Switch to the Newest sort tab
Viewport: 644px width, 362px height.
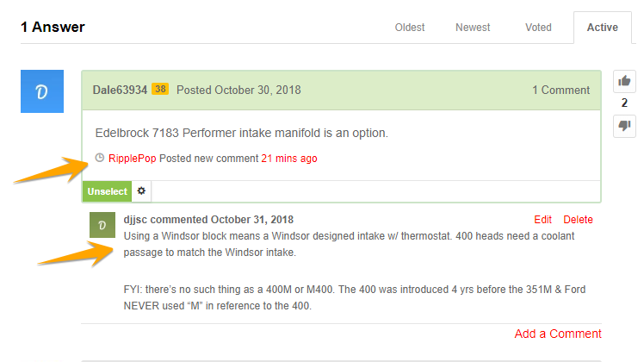[x=473, y=28]
